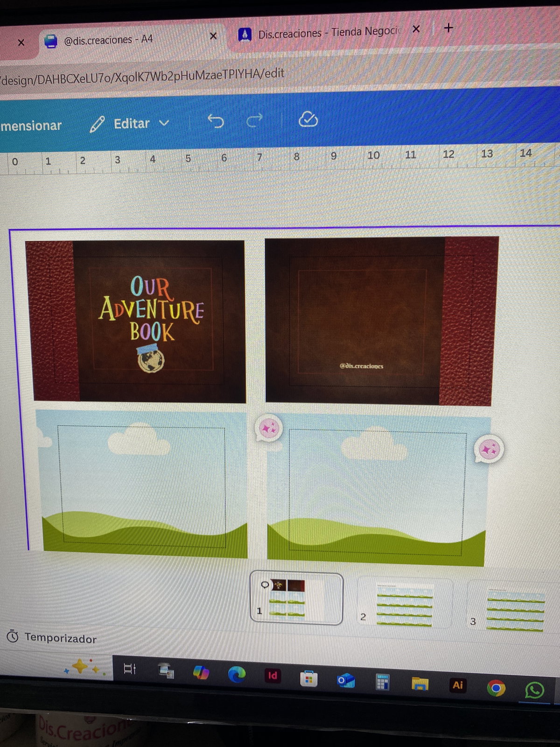The height and width of the screenshot is (747, 560).
Task: Launch Microsoft Edge from the taskbar
Action: pyautogui.click(x=237, y=674)
